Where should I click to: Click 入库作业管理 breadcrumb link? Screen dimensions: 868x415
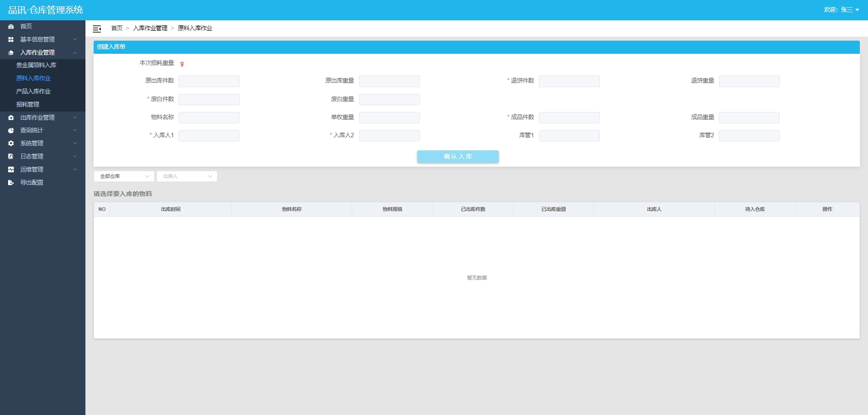tap(150, 28)
